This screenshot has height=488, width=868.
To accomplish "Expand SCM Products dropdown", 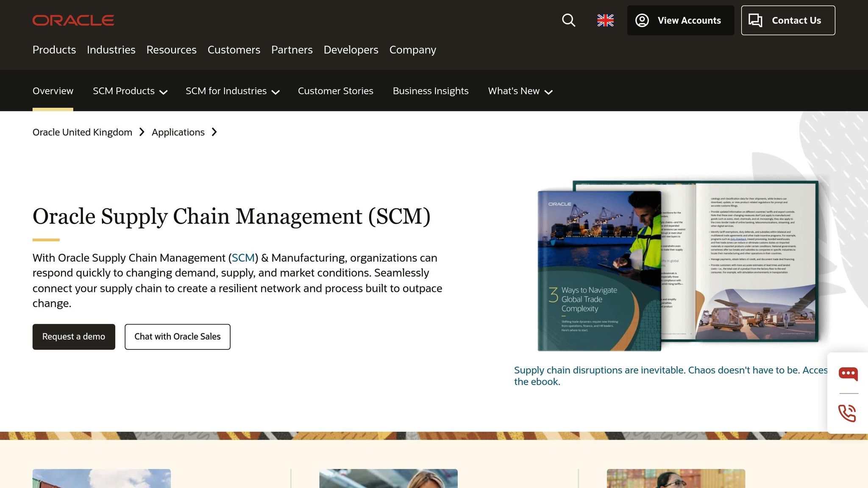I will click(x=130, y=91).
